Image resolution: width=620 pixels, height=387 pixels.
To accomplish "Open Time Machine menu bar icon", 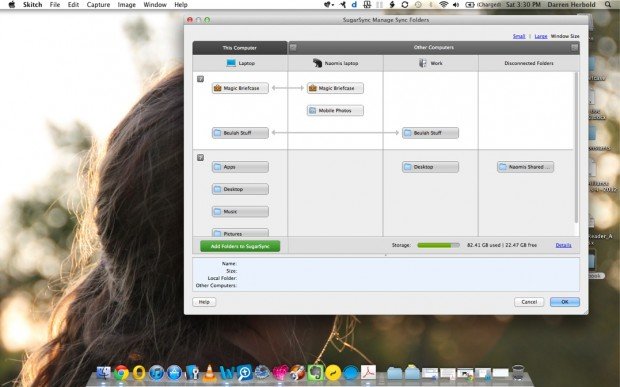I will pyautogui.click(x=418, y=5).
